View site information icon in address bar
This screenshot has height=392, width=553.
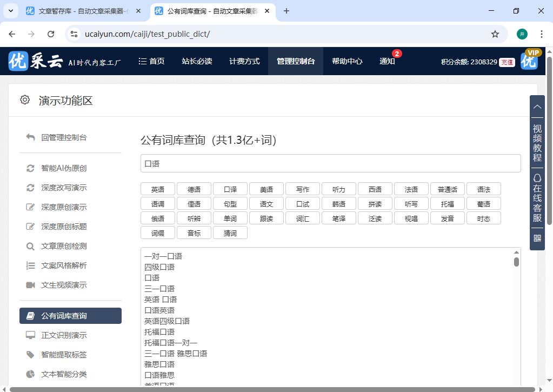coord(75,34)
